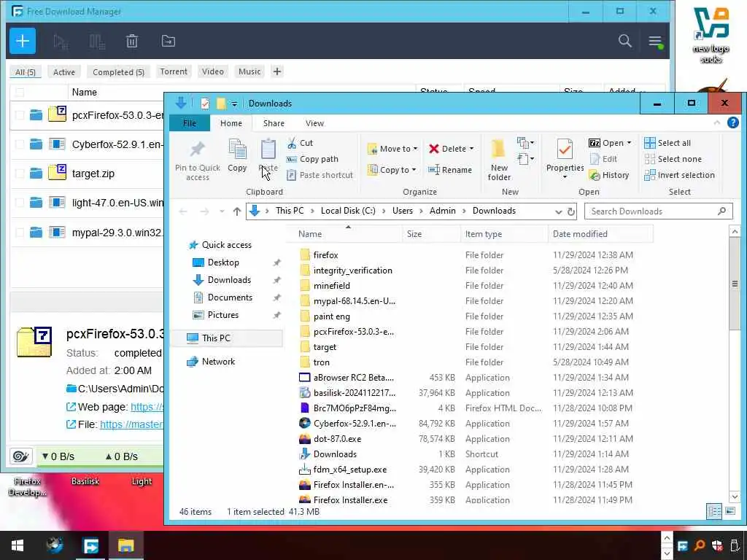
Task: Click the pause all icon in FDM toolbar
Action: (97, 42)
